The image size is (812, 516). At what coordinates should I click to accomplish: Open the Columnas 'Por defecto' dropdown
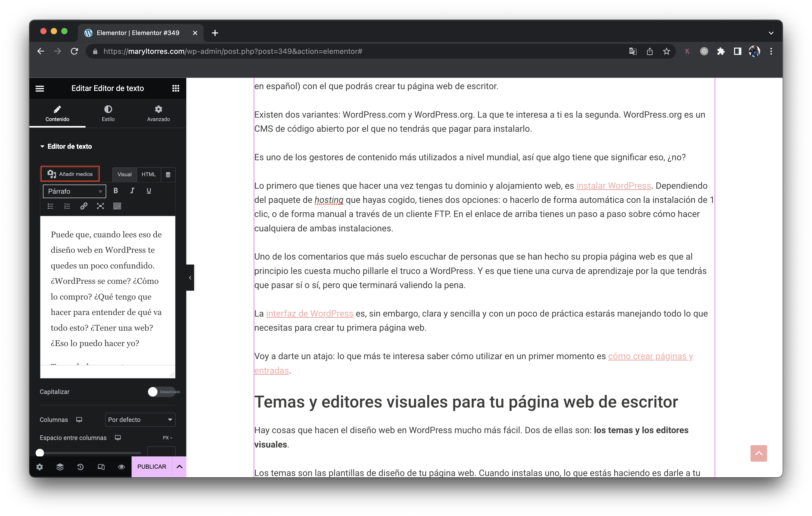coord(140,420)
